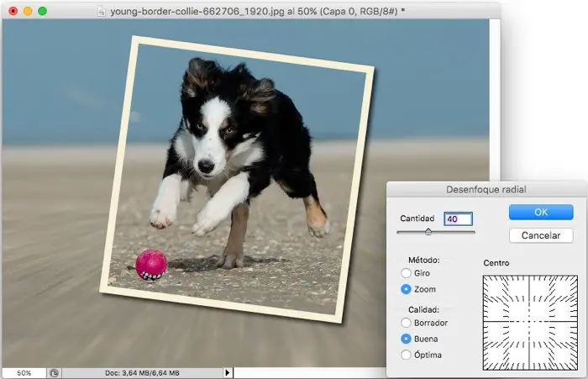This screenshot has height=379, width=588.
Task: Click the Cantidad slider handle
Action: 428,231
